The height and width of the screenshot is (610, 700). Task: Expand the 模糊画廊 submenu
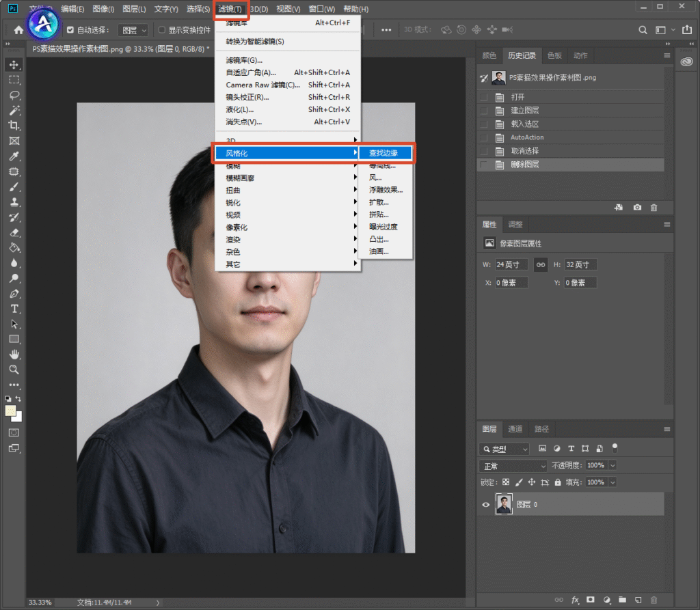coord(288,178)
